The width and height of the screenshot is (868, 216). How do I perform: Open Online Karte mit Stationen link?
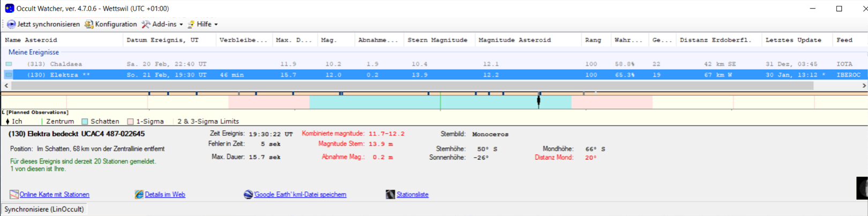(x=54, y=195)
